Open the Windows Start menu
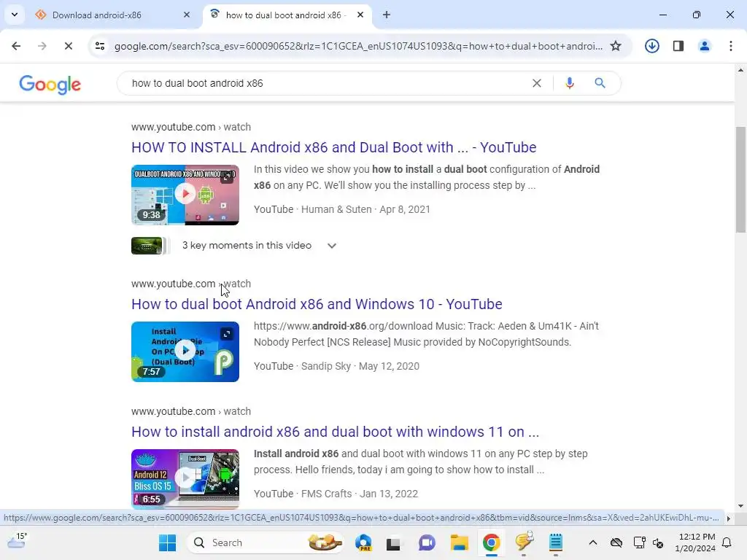Viewport: 747px width, 560px height. pyautogui.click(x=167, y=542)
